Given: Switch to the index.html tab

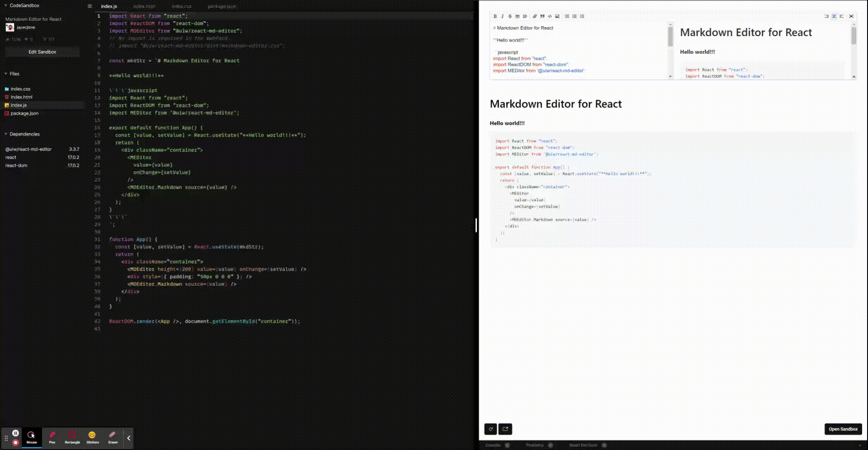Looking at the screenshot, I should 144,6.
